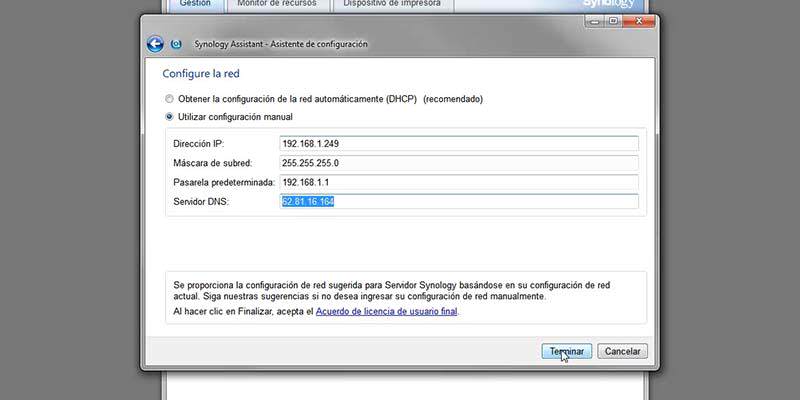Click the Pasarela predeterminada field
This screenshot has height=400, width=800.
[x=459, y=182]
